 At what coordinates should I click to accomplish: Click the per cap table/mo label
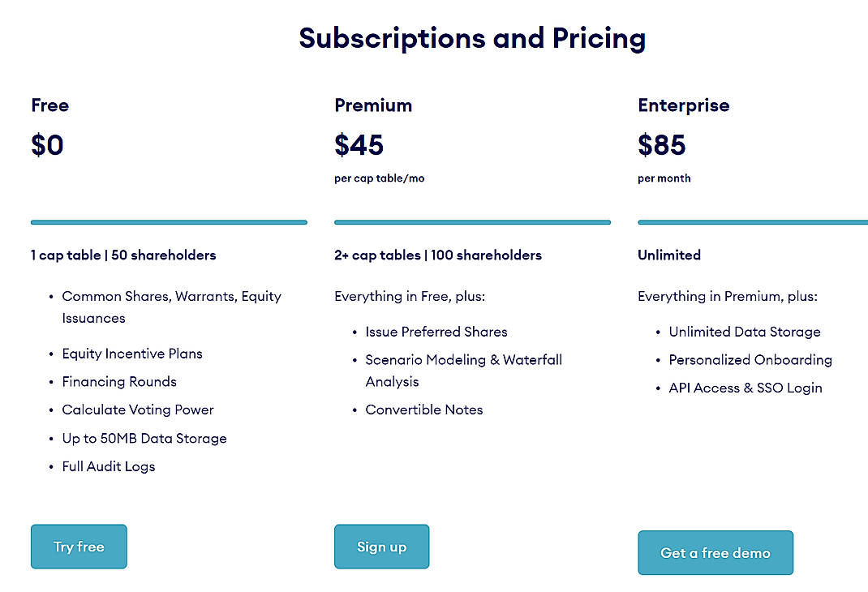coord(378,178)
